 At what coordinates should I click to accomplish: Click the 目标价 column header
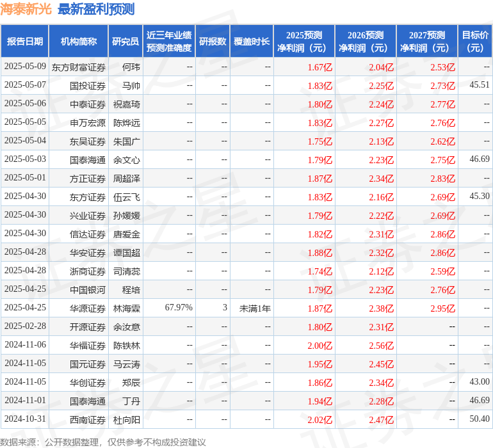pos(475,41)
